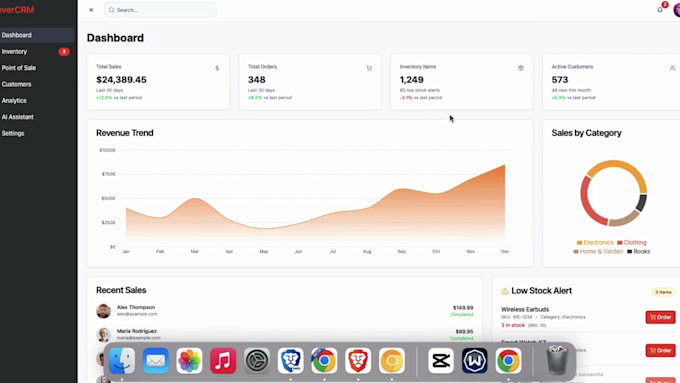
Task: Open Music from the dock
Action: point(223,360)
